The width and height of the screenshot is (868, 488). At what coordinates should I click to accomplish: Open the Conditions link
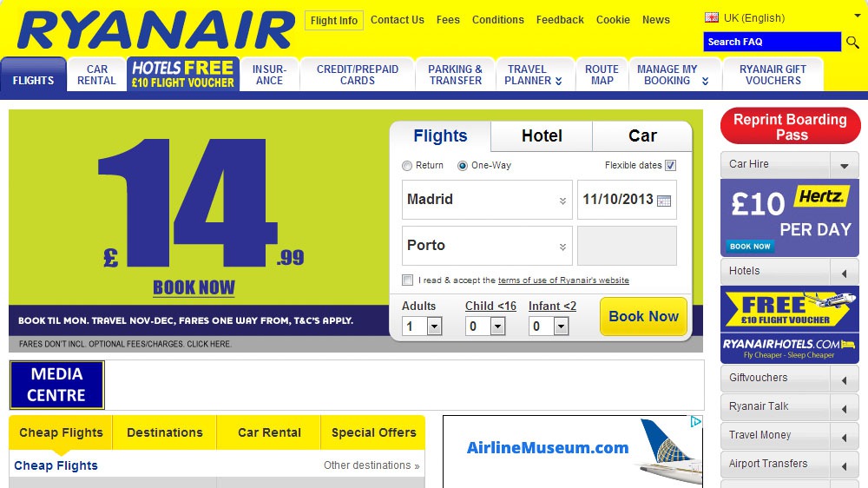click(x=497, y=20)
